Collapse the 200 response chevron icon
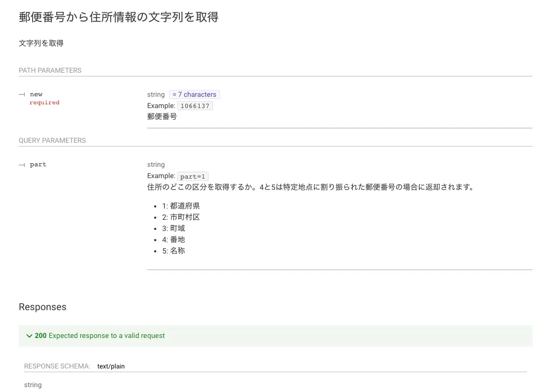Image resolution: width=548 pixels, height=392 pixels. click(29, 336)
